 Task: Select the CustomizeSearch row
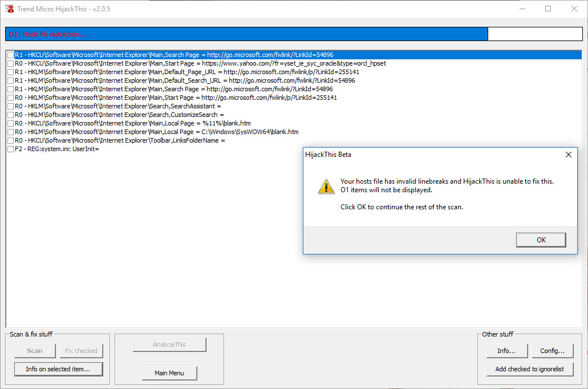tap(119, 115)
